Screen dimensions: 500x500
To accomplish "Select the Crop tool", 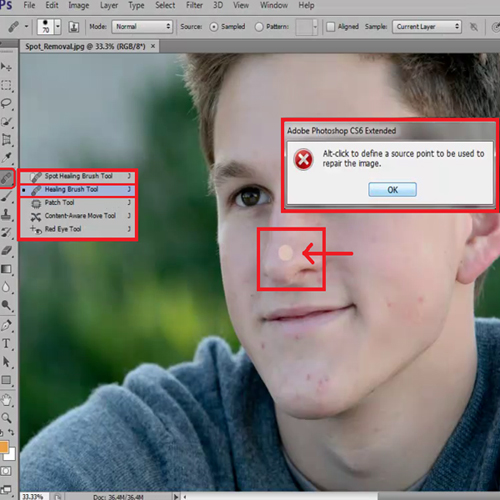I will [x=6, y=140].
